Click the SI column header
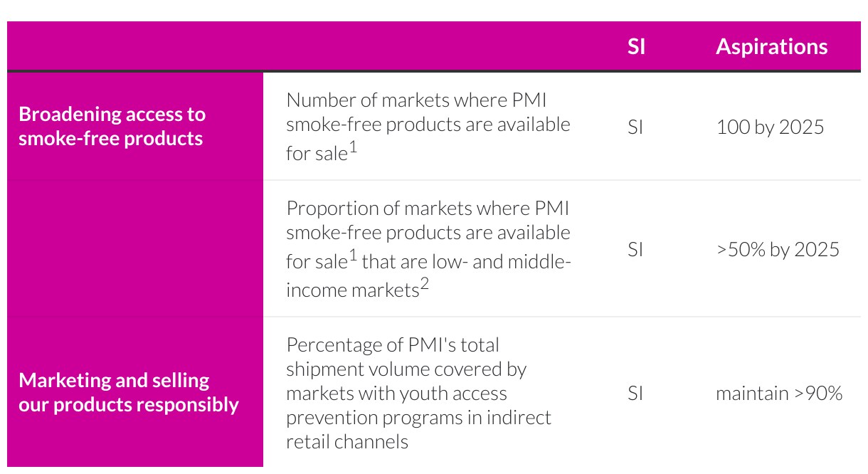Image resolution: width=868 pixels, height=474 pixels. 636,46
